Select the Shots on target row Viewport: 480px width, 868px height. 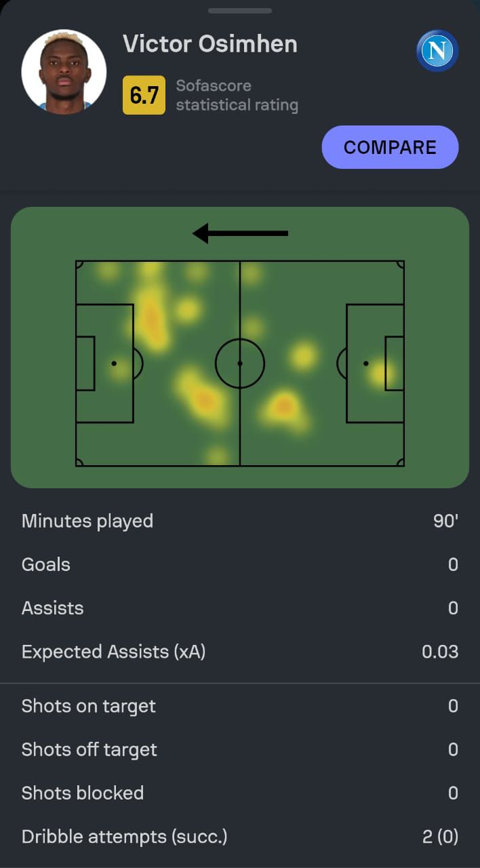point(240,706)
